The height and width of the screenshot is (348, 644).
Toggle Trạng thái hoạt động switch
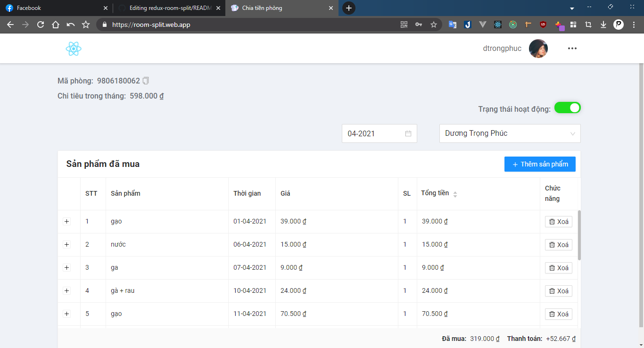568,108
